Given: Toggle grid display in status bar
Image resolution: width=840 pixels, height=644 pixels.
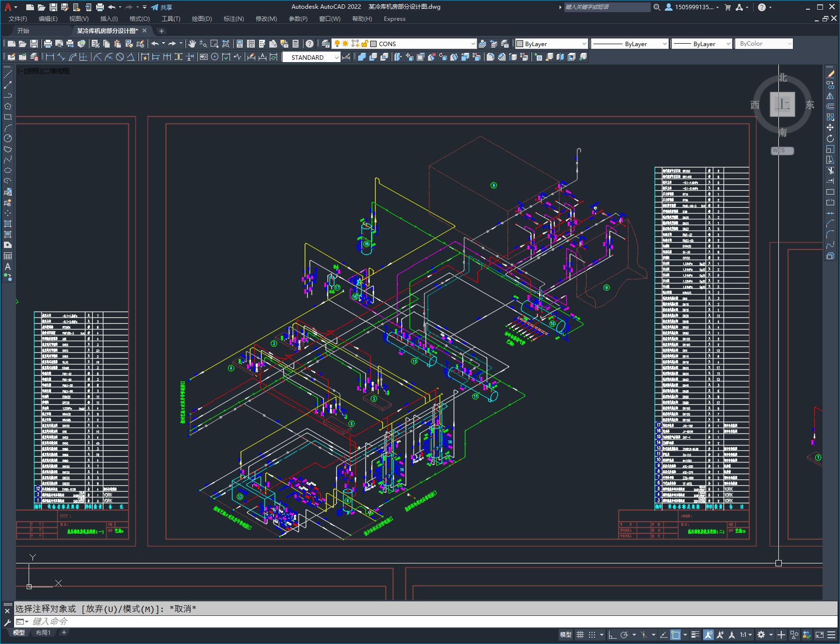Looking at the screenshot, I should 580,634.
